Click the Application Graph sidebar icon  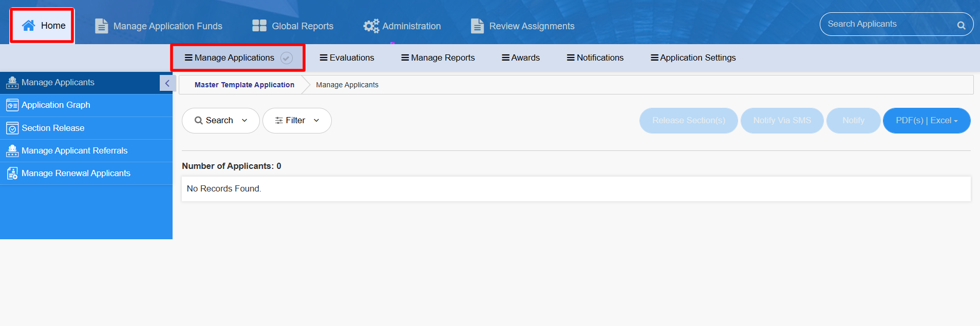pos(12,105)
